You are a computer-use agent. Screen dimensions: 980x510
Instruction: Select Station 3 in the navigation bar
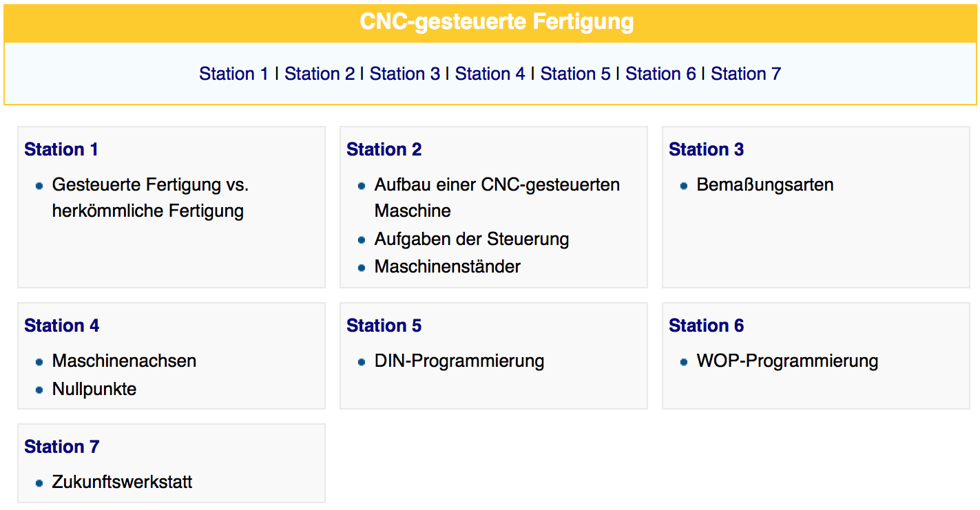tap(405, 74)
